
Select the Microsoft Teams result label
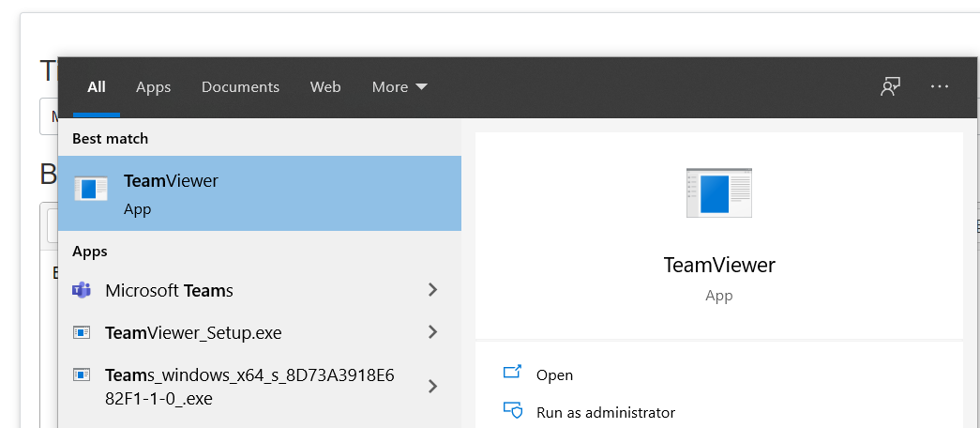pos(169,291)
